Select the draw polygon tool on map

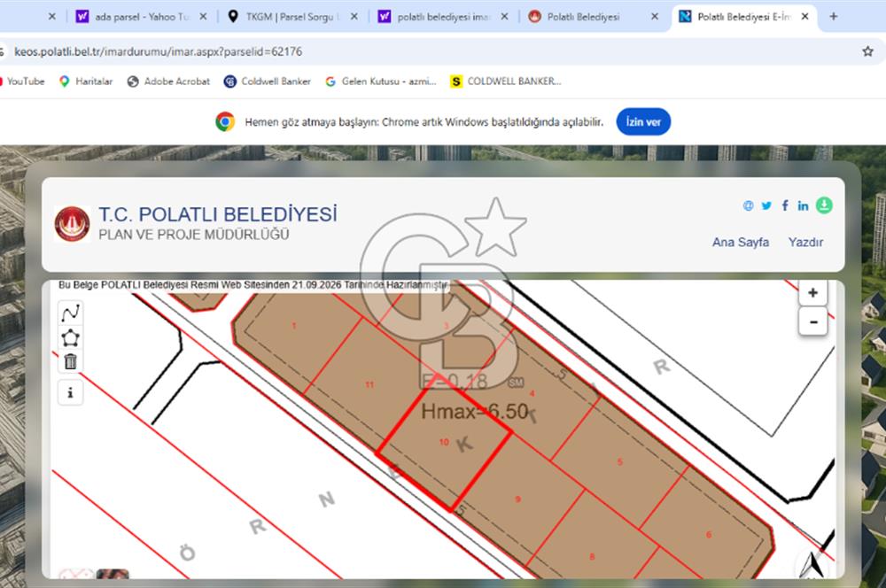click(x=71, y=337)
